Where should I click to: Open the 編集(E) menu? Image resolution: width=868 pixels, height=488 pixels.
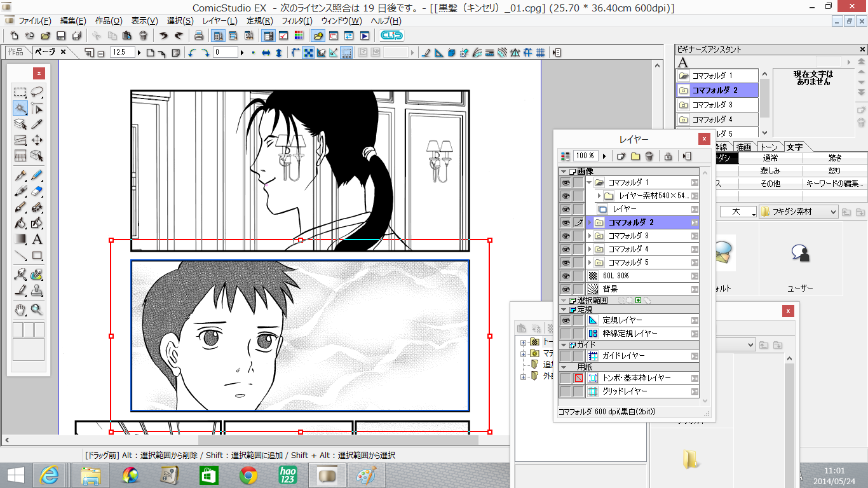click(73, 21)
